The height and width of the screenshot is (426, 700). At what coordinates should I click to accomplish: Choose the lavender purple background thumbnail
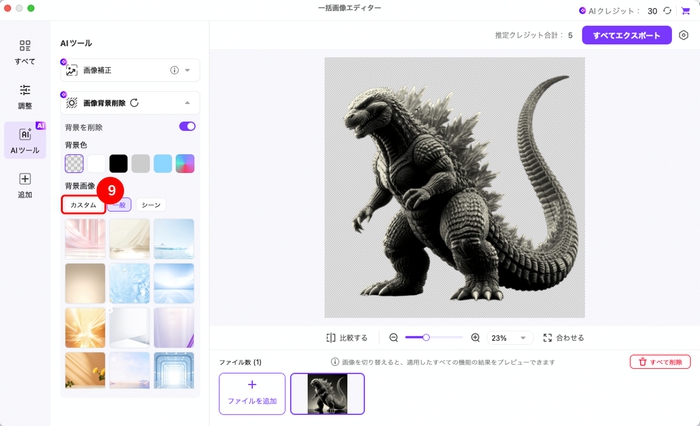(174, 327)
